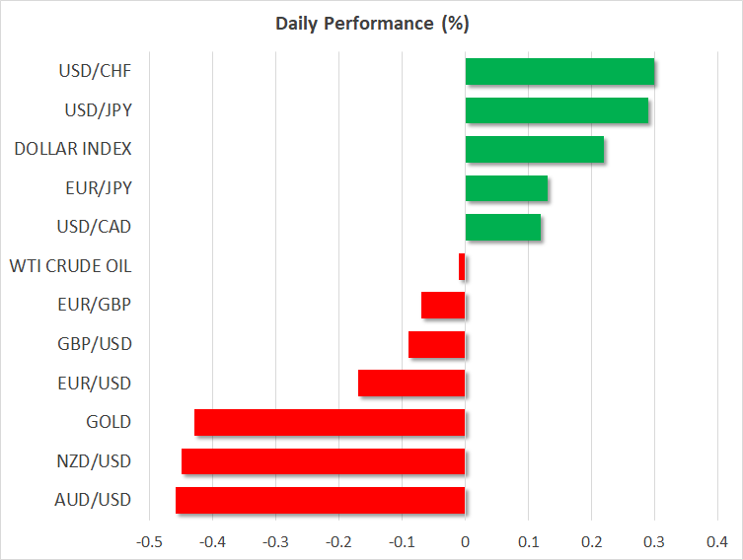Select the red EUR/USD bar

[x=411, y=383]
